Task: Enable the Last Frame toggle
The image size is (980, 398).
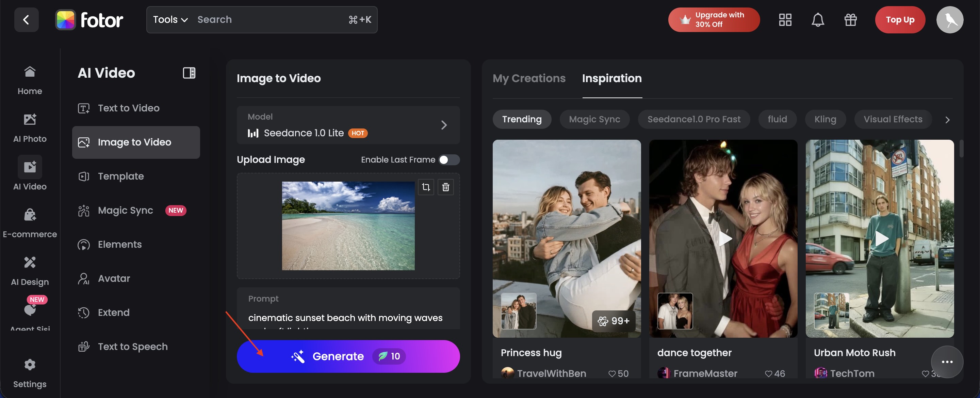Action: (x=448, y=160)
